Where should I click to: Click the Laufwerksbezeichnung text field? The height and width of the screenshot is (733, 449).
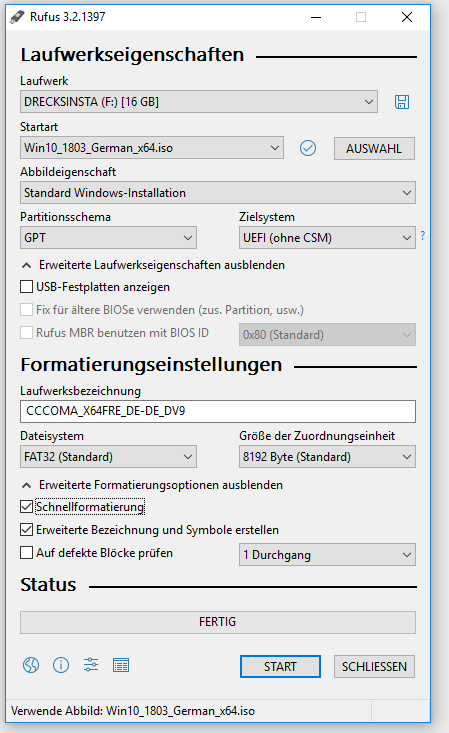217,411
